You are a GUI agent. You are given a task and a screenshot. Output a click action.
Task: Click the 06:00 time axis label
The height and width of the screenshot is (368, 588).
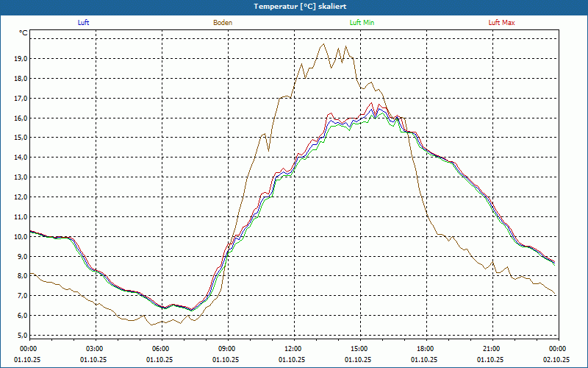(x=161, y=348)
